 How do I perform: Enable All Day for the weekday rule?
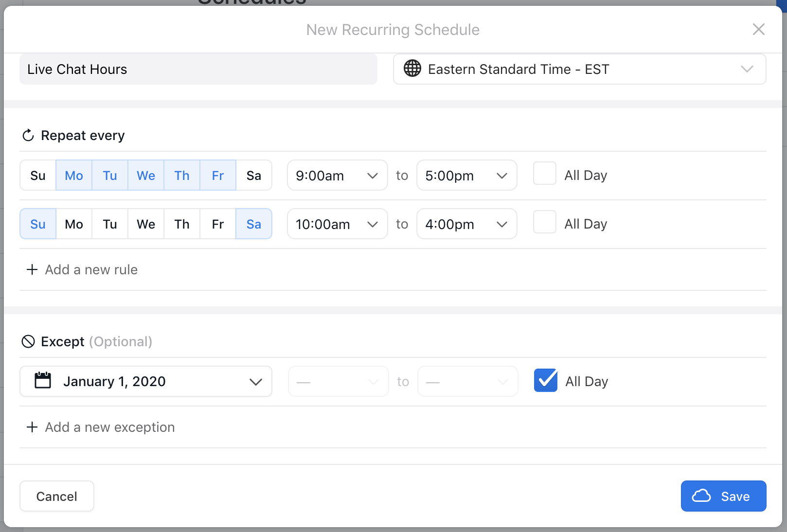coord(545,174)
